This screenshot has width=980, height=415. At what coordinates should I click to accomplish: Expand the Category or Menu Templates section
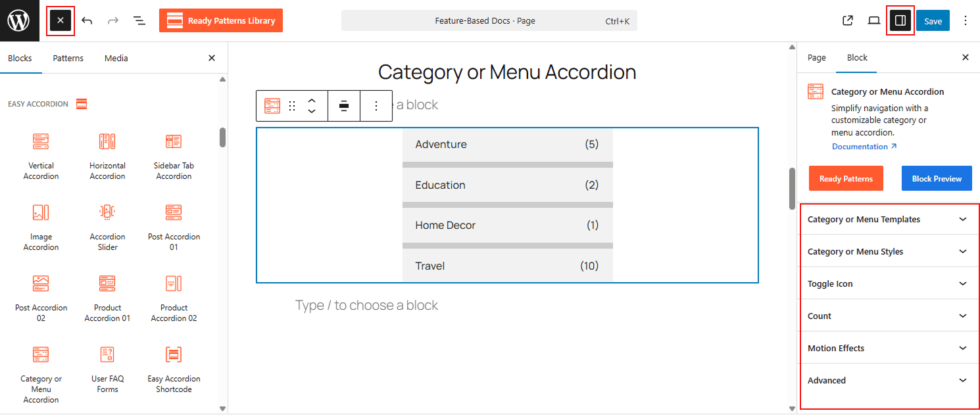[889, 219]
